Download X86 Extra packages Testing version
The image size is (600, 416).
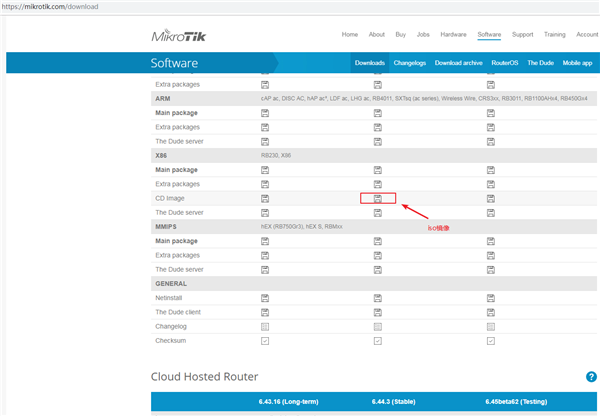(491, 184)
